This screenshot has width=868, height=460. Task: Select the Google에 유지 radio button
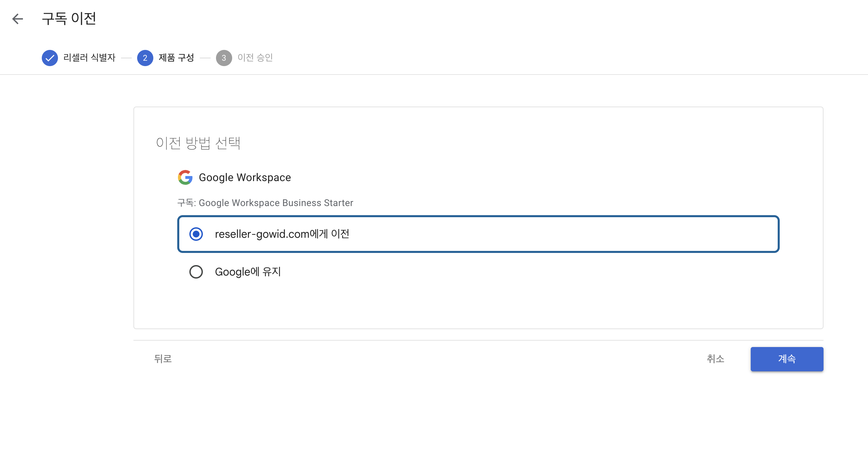pos(196,272)
